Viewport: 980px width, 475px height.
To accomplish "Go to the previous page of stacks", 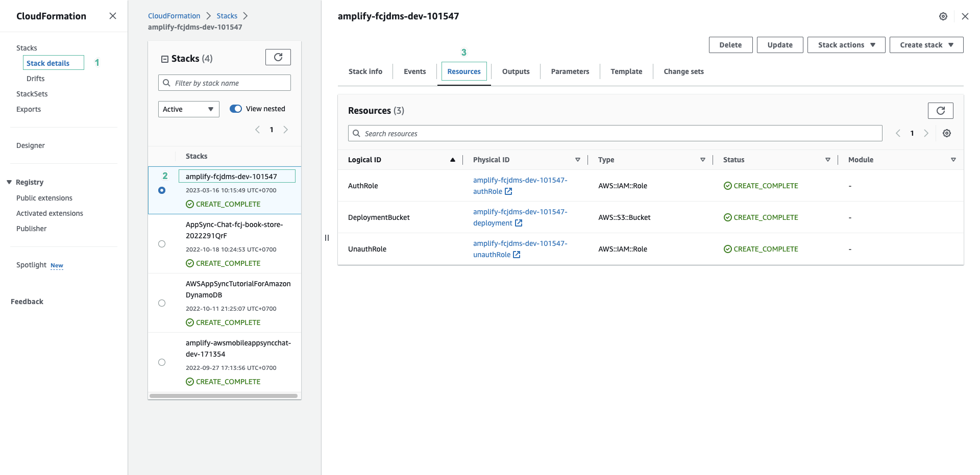I will tap(257, 130).
